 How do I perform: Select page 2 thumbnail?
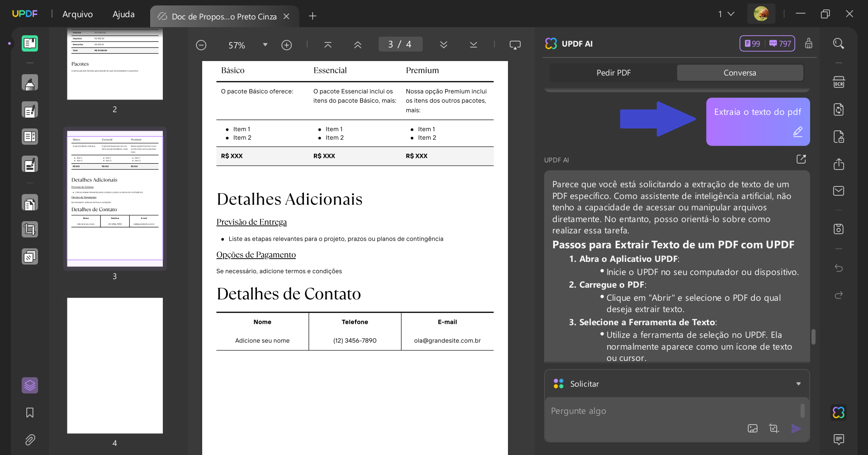click(x=115, y=64)
